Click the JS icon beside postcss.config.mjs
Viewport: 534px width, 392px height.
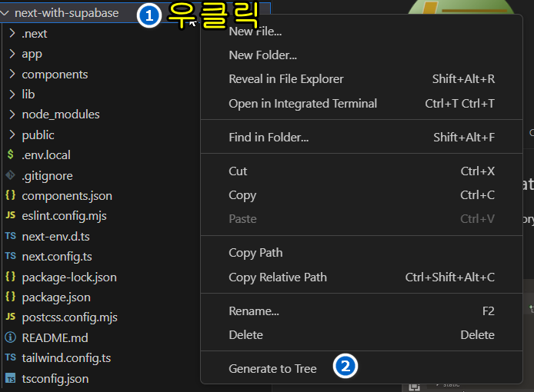(10, 317)
